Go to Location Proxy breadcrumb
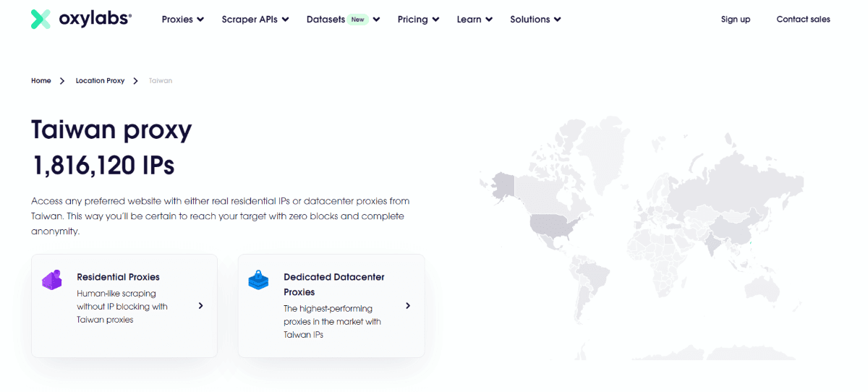 (101, 81)
